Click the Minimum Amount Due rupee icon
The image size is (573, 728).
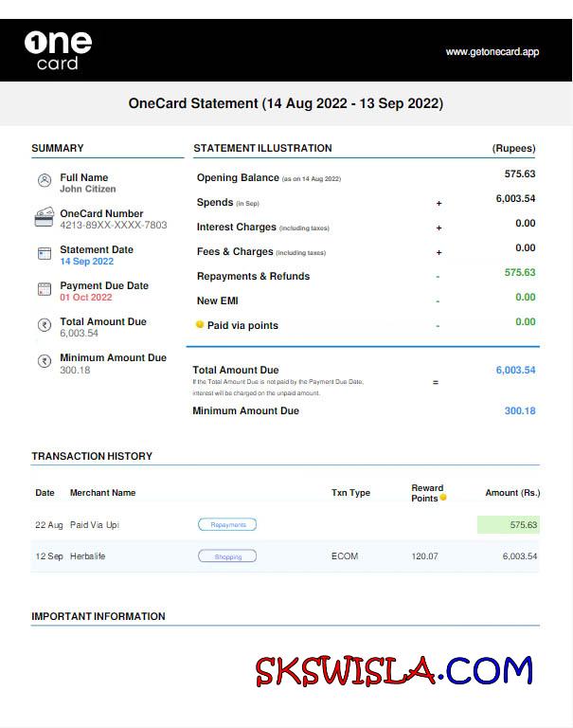pyautogui.click(x=44, y=361)
